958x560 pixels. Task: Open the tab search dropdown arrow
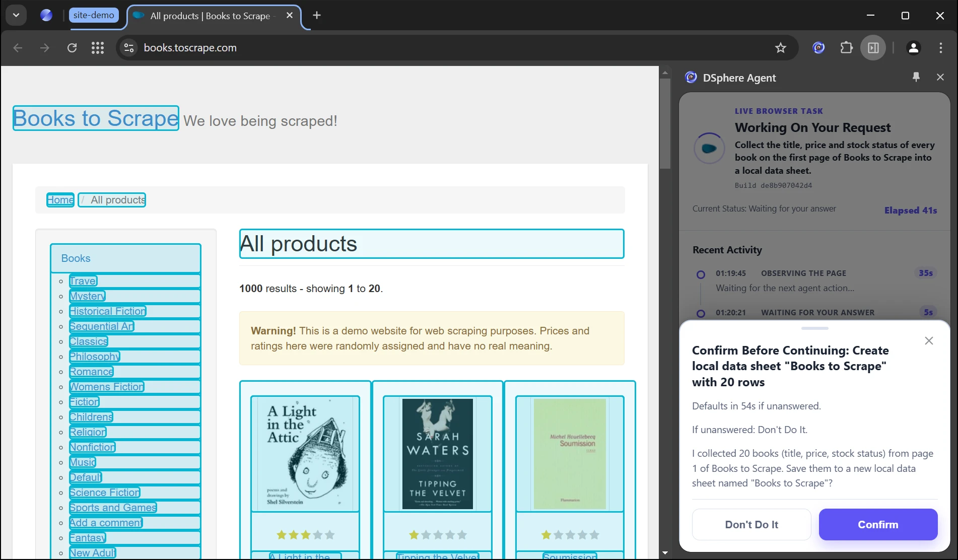tap(16, 15)
